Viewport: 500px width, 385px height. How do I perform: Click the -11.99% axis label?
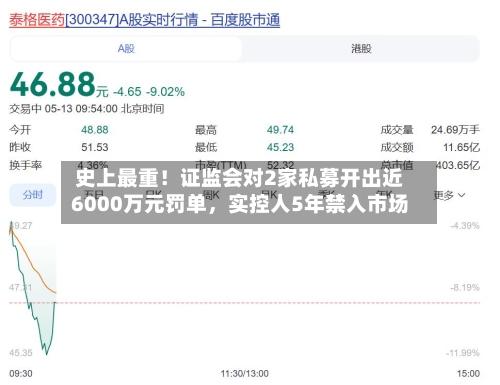click(x=463, y=353)
